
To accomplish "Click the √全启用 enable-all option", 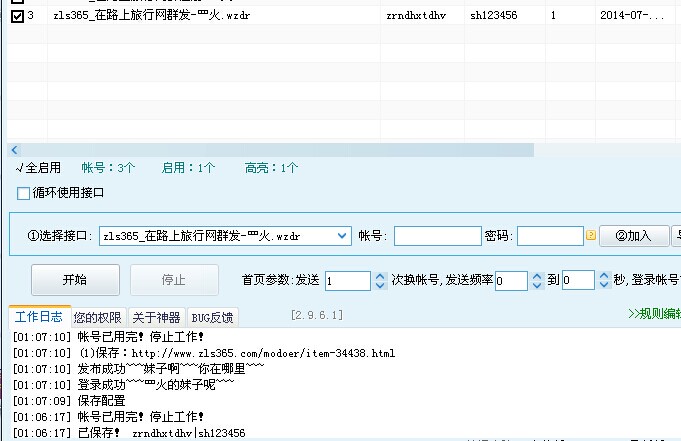I will pyautogui.click(x=39, y=168).
